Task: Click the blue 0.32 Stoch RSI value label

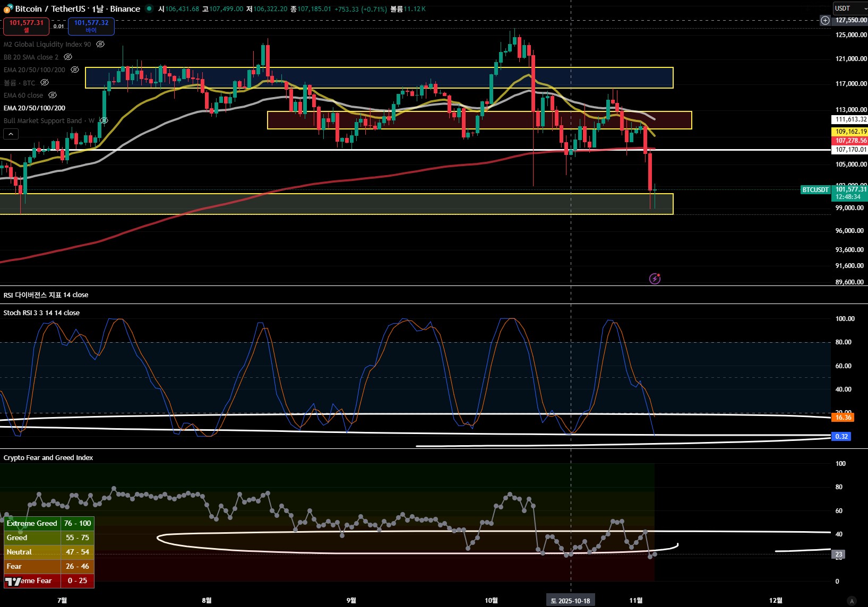Action: [x=841, y=437]
